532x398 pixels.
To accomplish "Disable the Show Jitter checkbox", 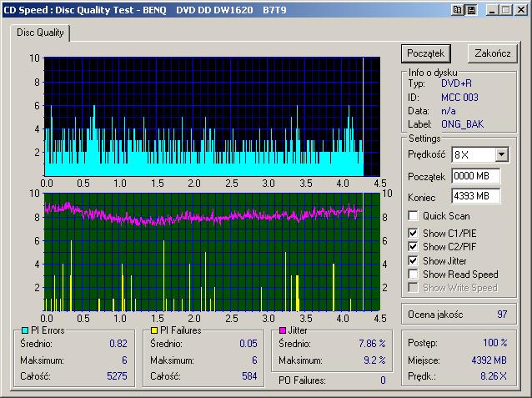I will pos(413,260).
